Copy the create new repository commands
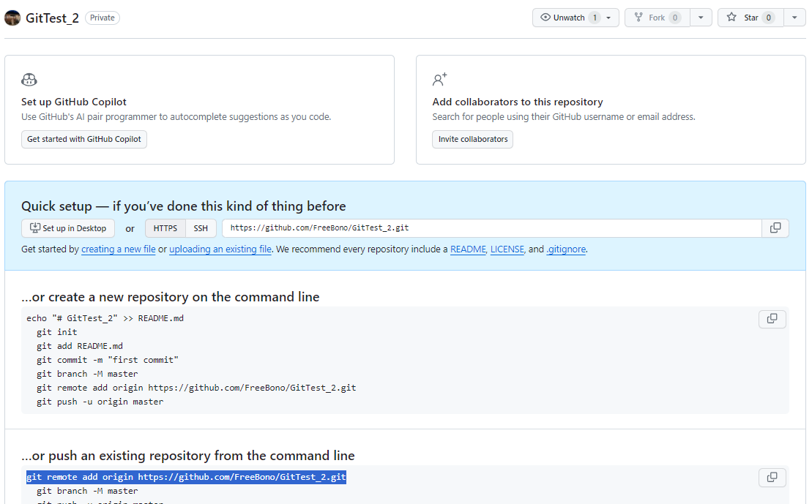 (772, 319)
